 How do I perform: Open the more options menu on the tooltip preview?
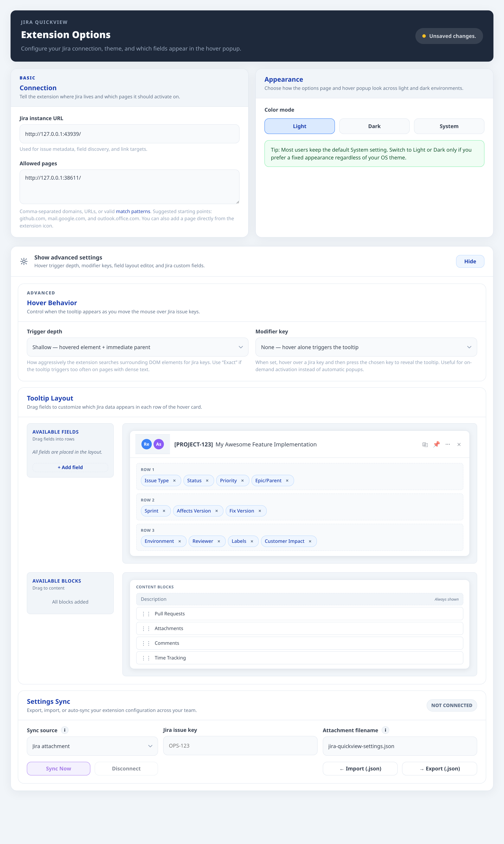click(448, 444)
